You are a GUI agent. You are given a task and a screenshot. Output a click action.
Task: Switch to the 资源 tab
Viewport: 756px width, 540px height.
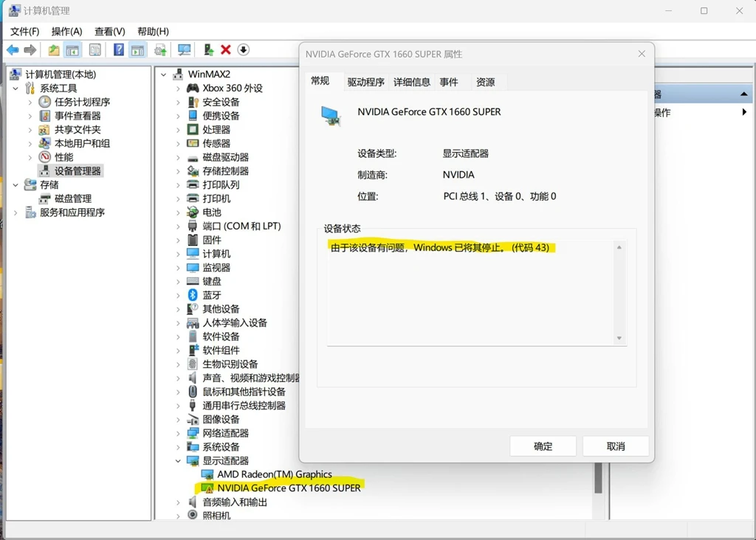[x=486, y=83]
